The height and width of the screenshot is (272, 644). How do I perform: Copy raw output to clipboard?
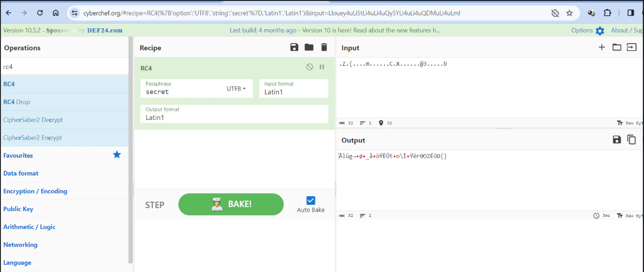632,140
